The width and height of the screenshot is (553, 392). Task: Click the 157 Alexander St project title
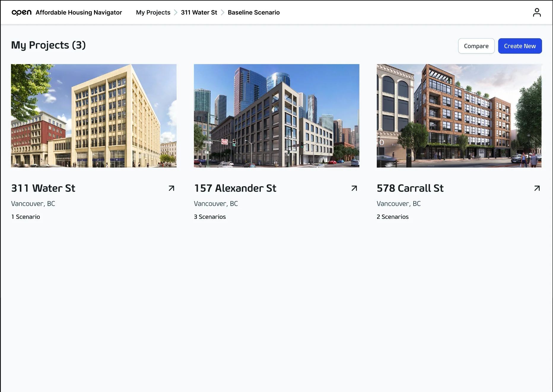[235, 188]
